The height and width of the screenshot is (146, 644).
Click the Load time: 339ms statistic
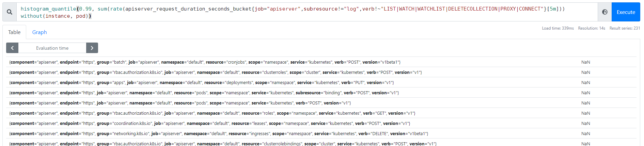[x=557, y=28]
